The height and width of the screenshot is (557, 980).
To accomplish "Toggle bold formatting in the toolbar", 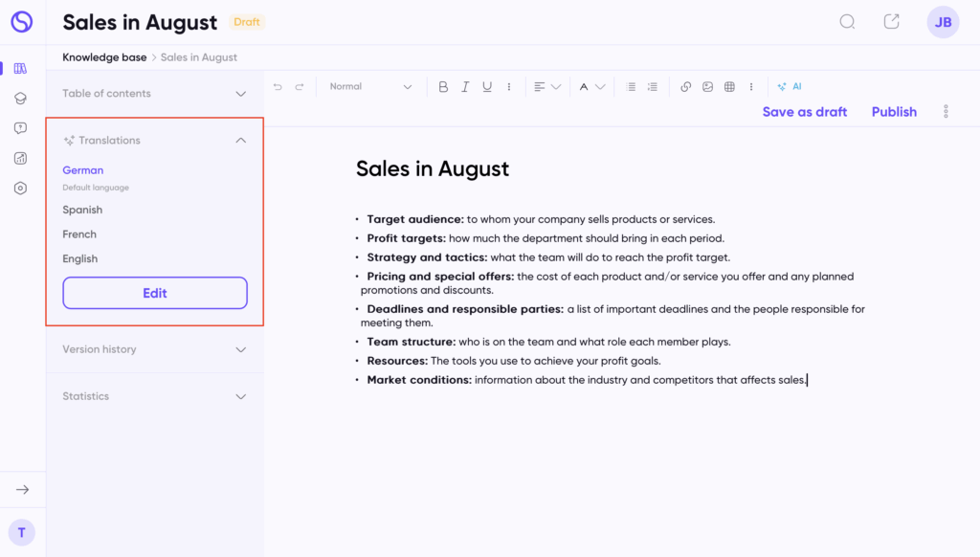I will tap(443, 87).
